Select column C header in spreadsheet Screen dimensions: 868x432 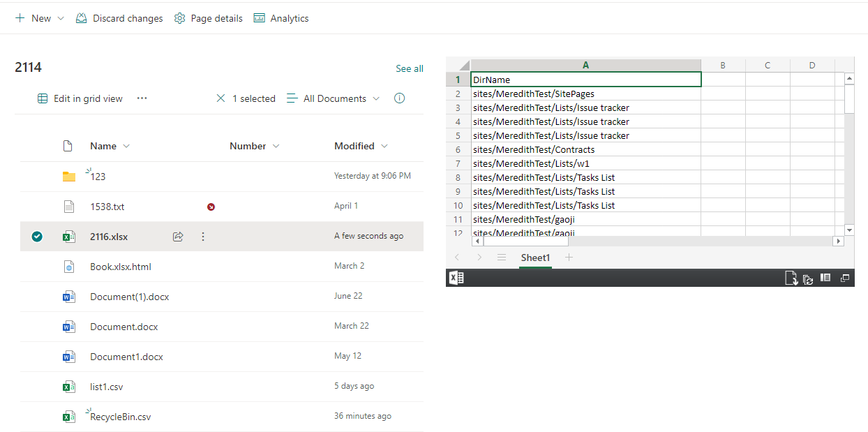tap(768, 65)
